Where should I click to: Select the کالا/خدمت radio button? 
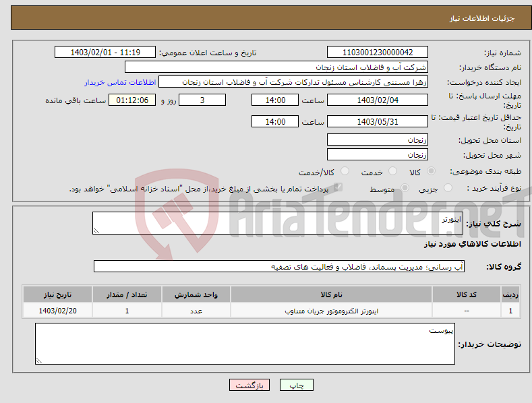pyautogui.click(x=345, y=171)
